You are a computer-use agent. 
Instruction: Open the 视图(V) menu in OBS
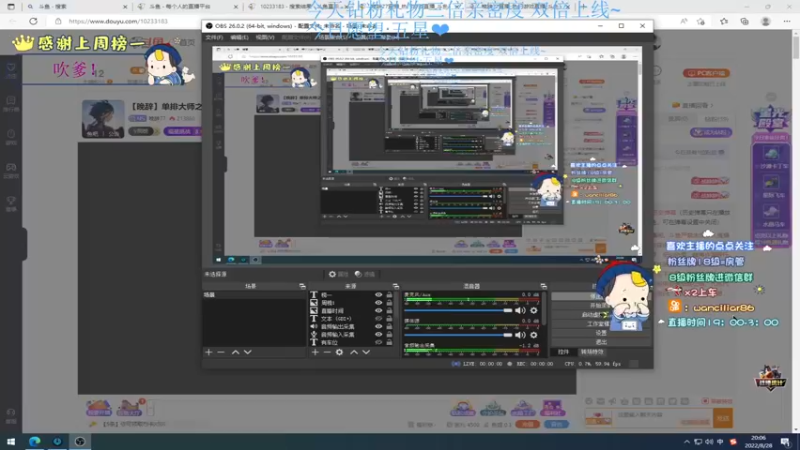pos(264,37)
